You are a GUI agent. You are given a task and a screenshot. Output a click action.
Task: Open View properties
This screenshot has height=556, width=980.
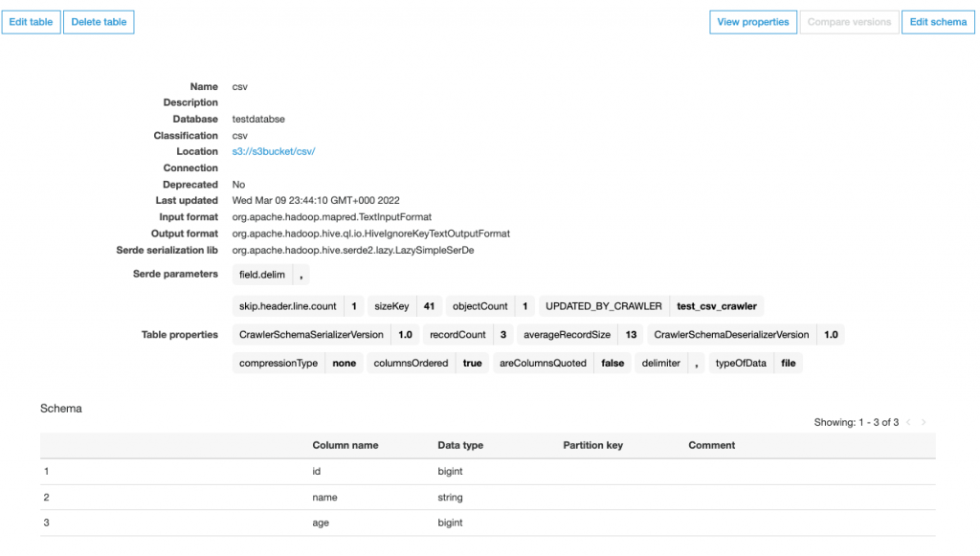click(x=753, y=22)
